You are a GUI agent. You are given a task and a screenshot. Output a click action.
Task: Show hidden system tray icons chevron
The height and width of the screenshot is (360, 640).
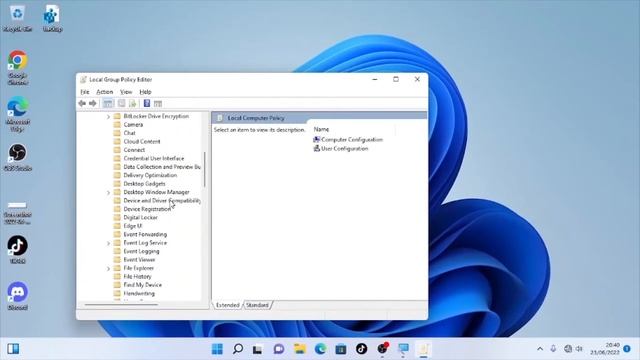point(540,349)
